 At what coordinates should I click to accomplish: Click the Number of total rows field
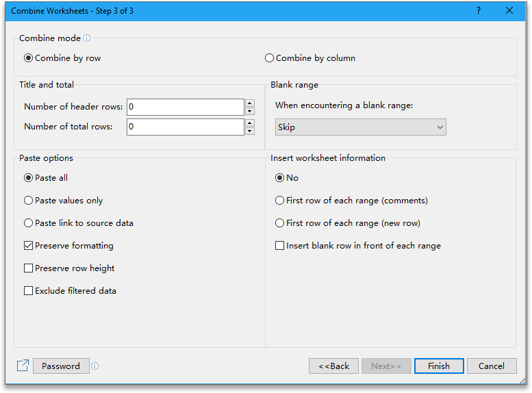pyautogui.click(x=186, y=127)
